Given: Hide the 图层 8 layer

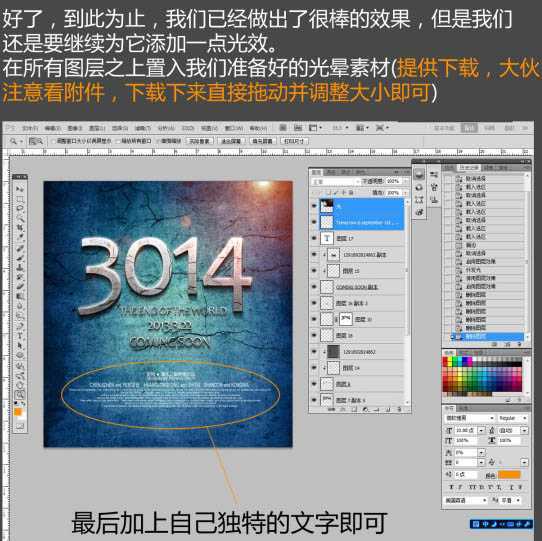Looking at the screenshot, I should click(x=314, y=384).
